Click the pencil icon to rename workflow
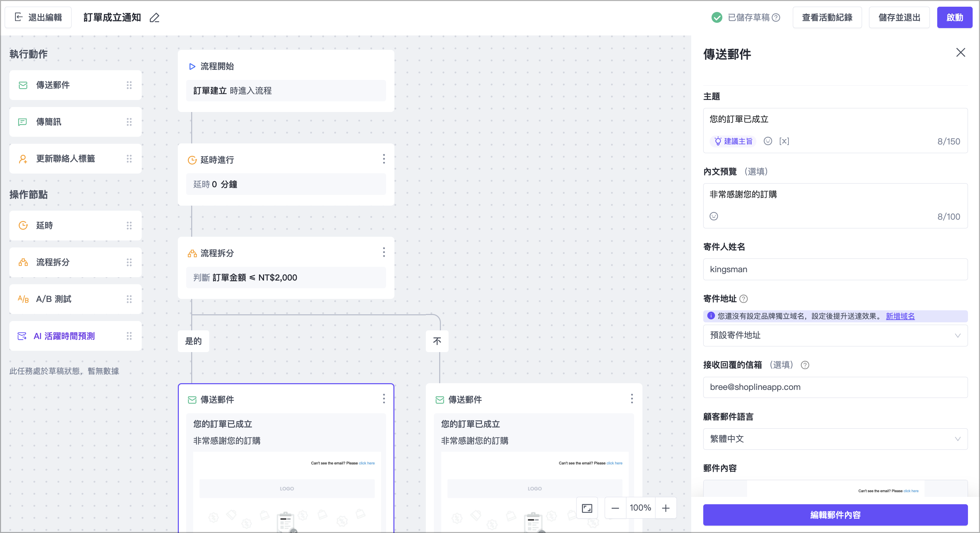The width and height of the screenshot is (980, 533). tap(154, 17)
